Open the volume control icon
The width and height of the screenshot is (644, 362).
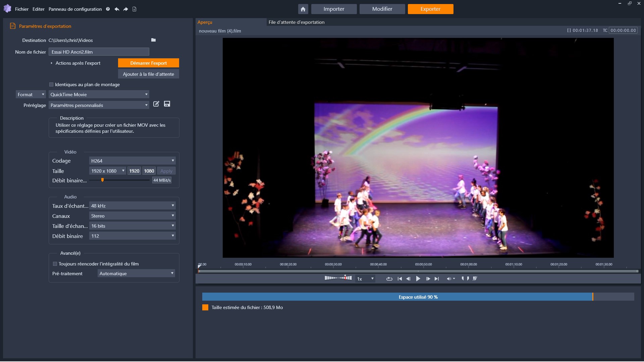point(449,279)
